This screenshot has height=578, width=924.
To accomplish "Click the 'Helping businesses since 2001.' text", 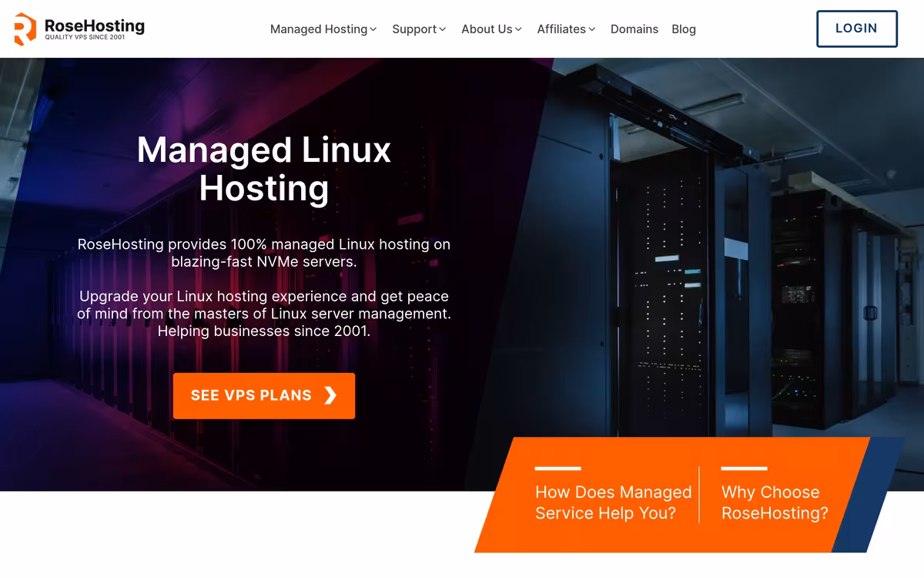I will 264,331.
